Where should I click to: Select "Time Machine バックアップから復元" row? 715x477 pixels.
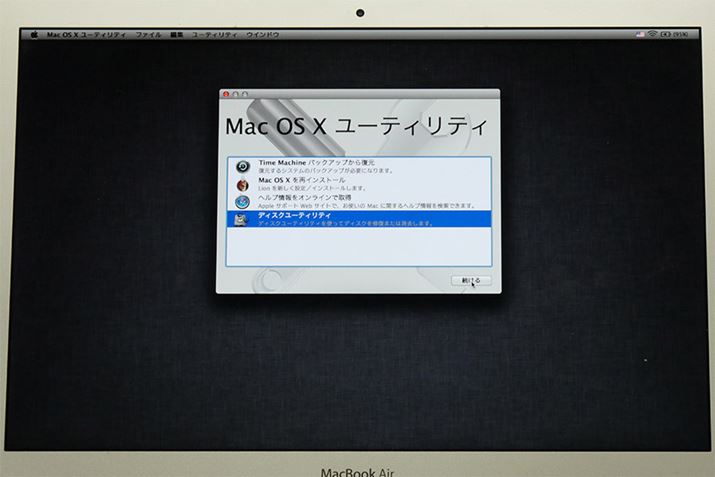359,166
